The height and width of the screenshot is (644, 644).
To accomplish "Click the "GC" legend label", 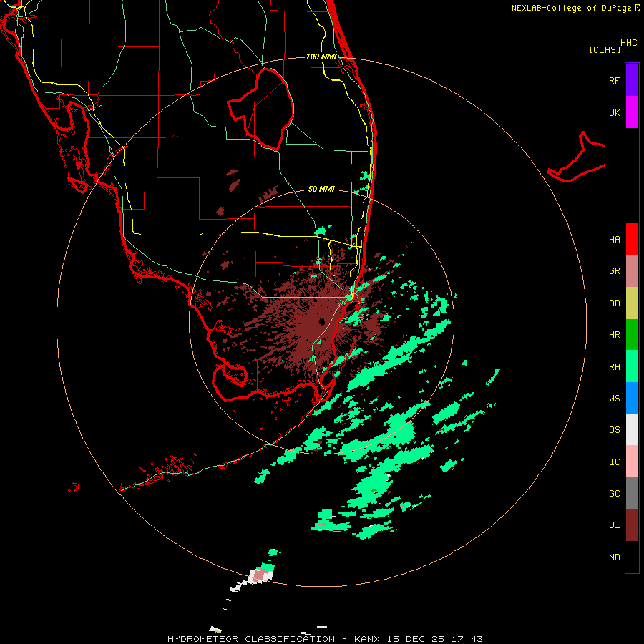I will 614,494.
